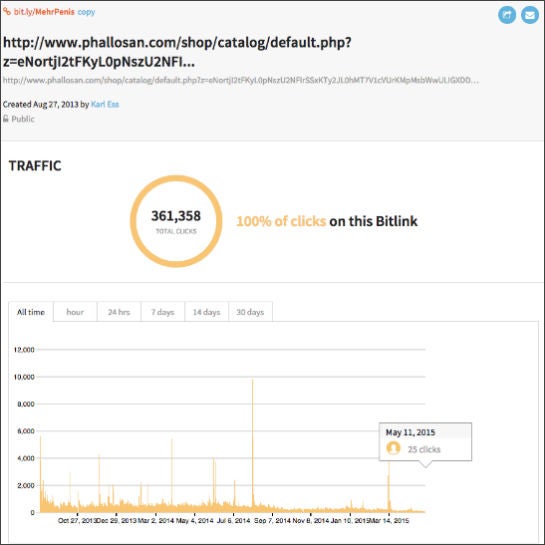Click the bold page title URL heading
This screenshot has width=545, height=545.
(177, 52)
